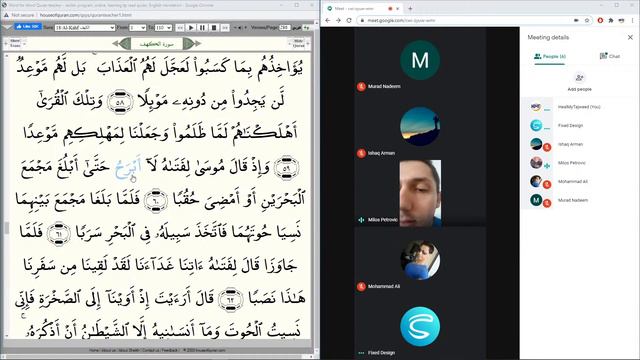
Task: Stop the Quran recitation playback
Action: pos(213,27)
